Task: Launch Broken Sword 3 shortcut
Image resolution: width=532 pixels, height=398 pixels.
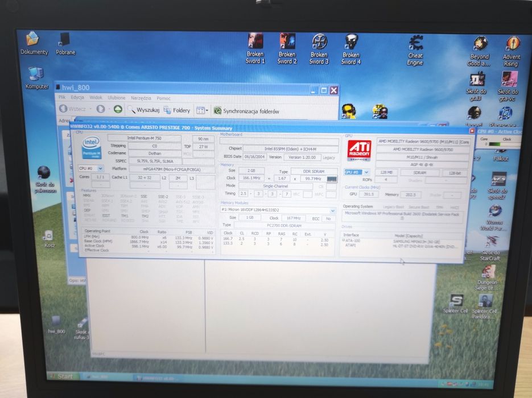Action: 319,48
